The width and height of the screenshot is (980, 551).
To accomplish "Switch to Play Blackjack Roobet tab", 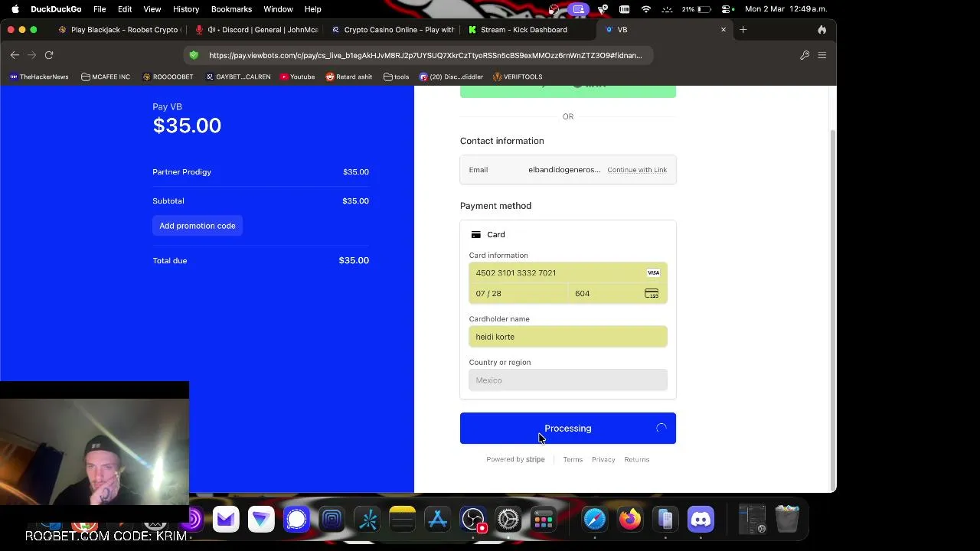I will (119, 30).
